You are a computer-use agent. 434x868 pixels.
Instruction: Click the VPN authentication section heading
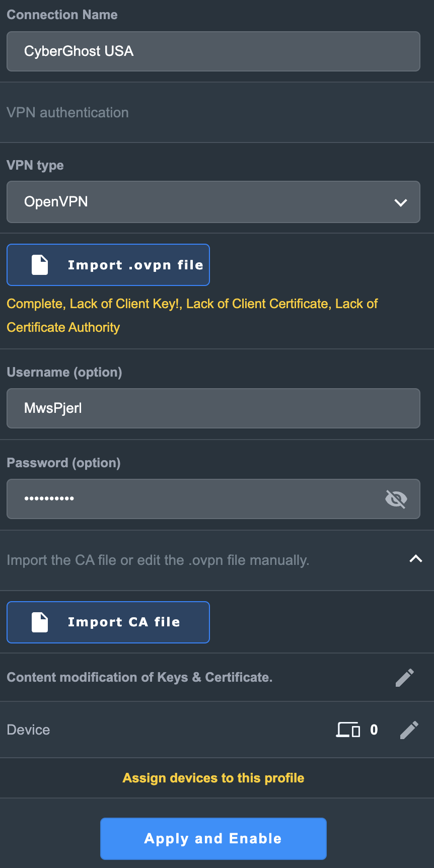(67, 113)
